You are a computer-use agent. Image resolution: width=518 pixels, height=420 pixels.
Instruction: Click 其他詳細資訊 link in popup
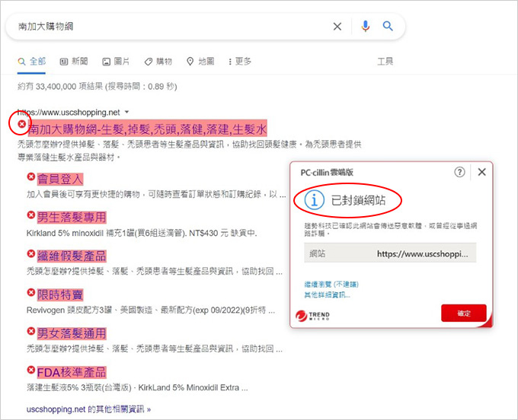click(x=327, y=294)
